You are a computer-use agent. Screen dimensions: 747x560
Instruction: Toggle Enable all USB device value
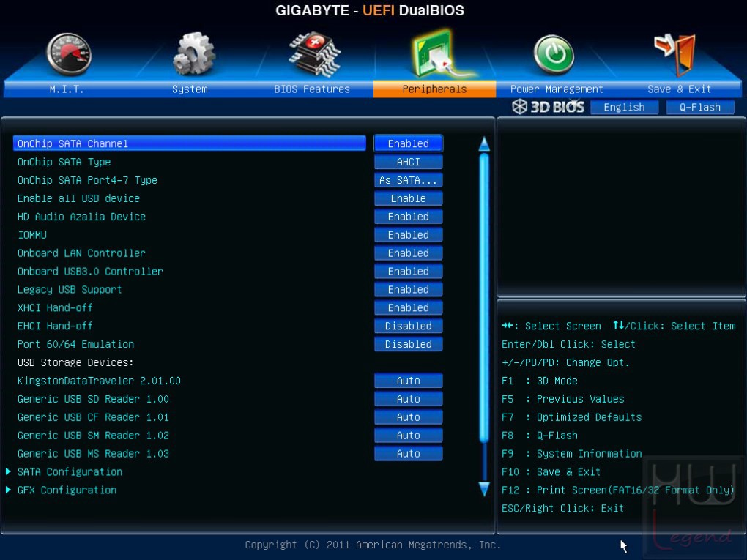click(408, 198)
